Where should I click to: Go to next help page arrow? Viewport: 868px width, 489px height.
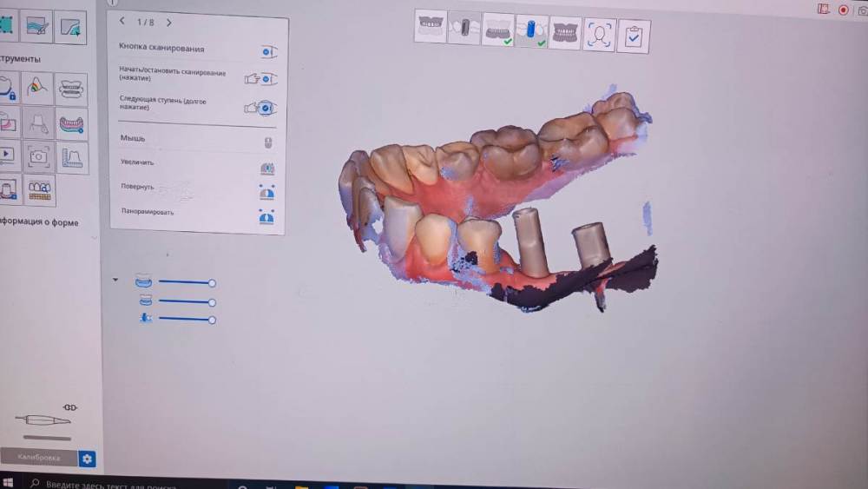168,22
